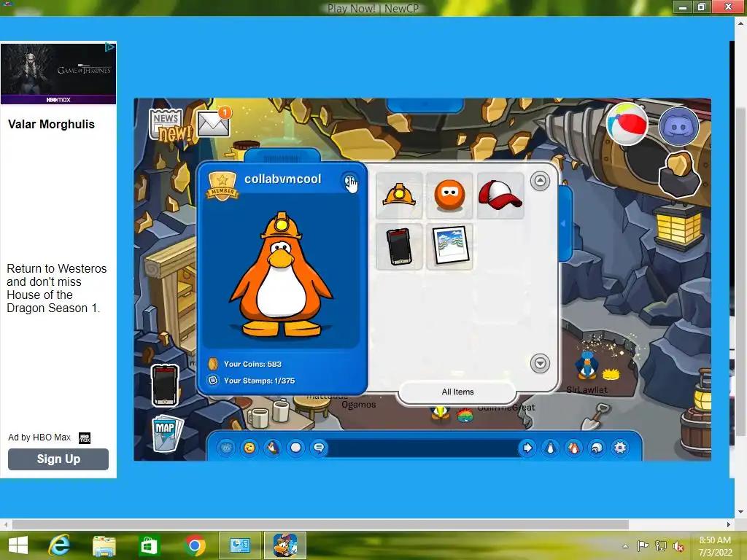
Task: Open the Game of Thrones ad image
Action: point(58,74)
